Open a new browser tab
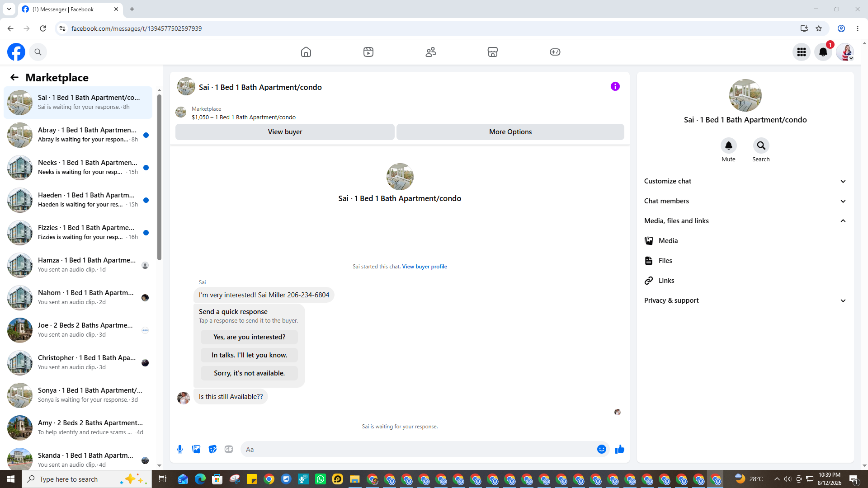Screen dimensions: 868x488 [132, 9]
